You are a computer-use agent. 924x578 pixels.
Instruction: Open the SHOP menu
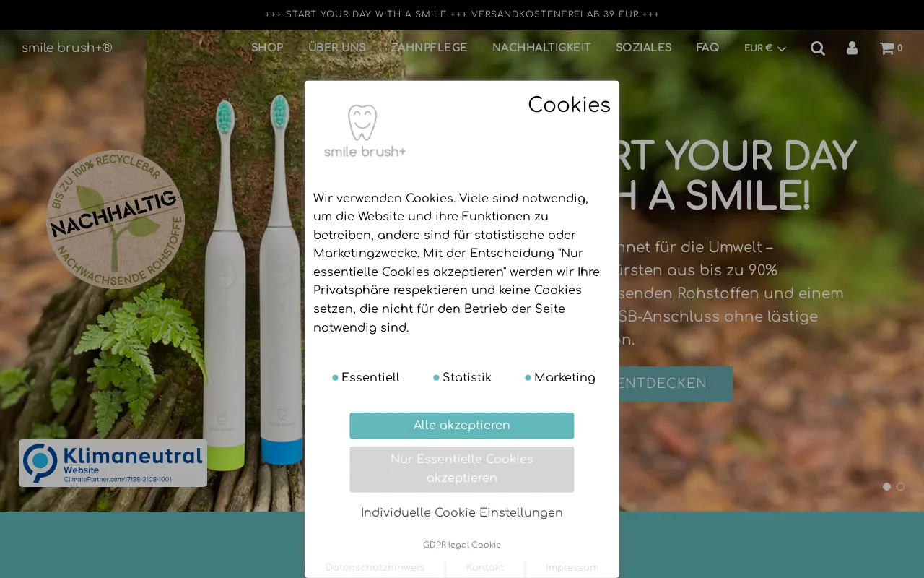pyautogui.click(x=267, y=48)
